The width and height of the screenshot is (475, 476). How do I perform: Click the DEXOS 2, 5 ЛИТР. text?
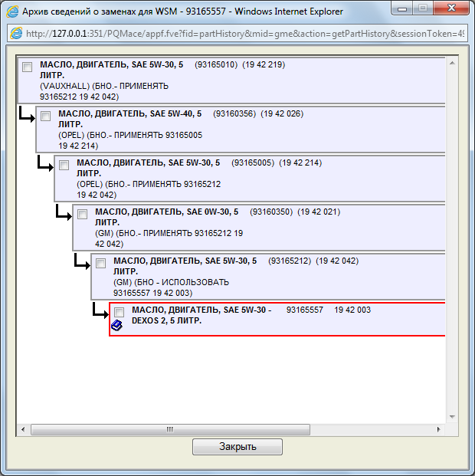pos(166,320)
